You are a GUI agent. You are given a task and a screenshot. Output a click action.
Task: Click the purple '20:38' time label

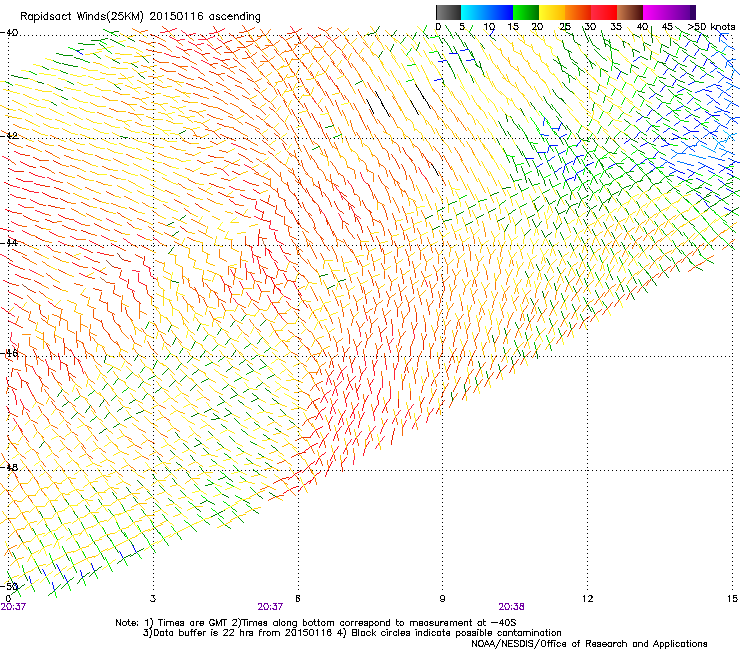point(512,607)
